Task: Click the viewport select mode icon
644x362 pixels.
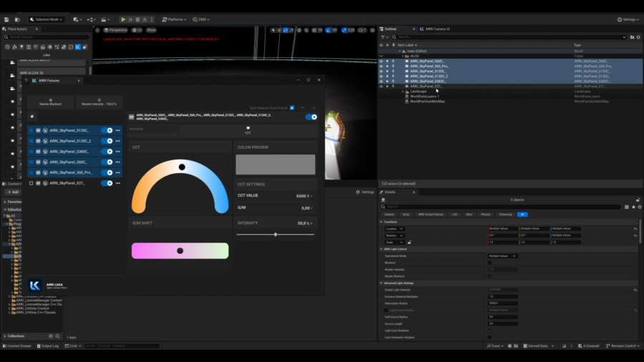Action: tap(273, 30)
